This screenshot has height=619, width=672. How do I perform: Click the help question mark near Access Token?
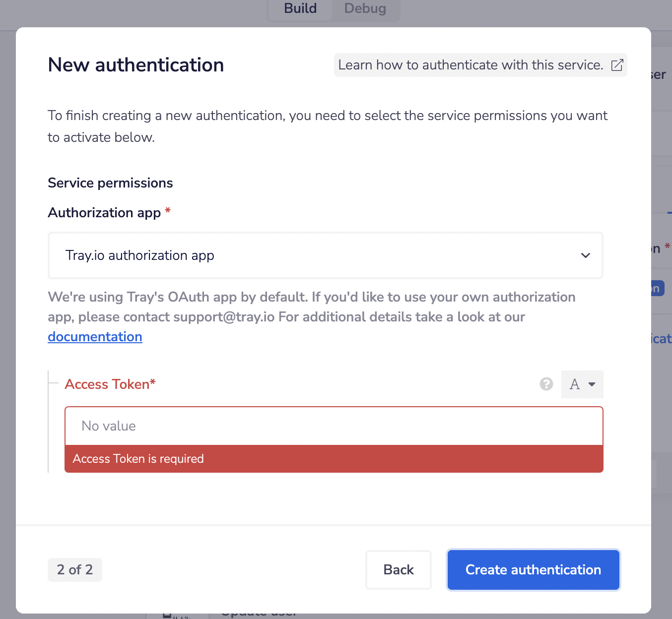pyautogui.click(x=546, y=384)
